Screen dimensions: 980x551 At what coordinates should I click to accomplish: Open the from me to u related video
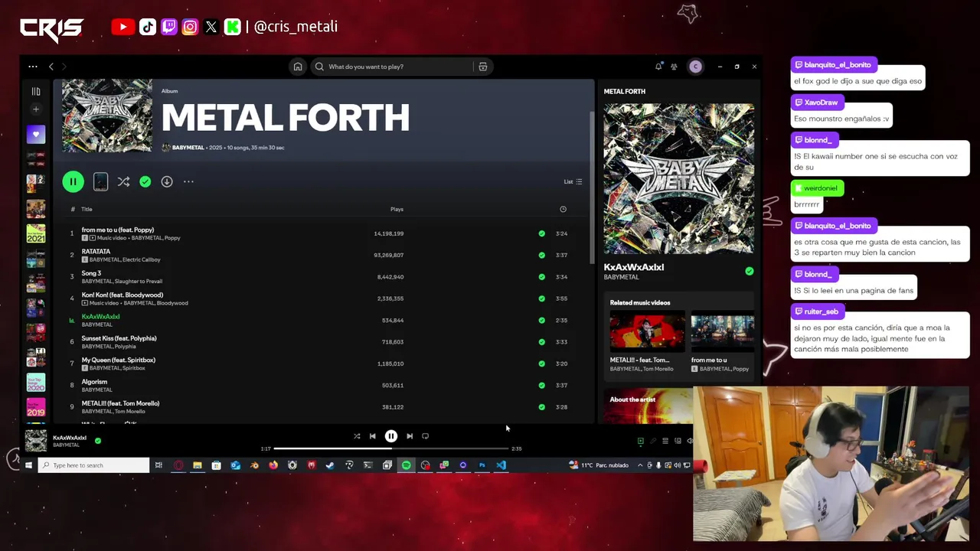click(x=722, y=342)
